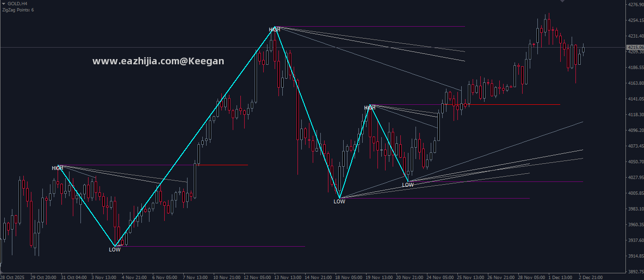Screen dimensions: 644x280
Task: Select the HIGH label at the 19 Nov swing
Action: coord(370,108)
